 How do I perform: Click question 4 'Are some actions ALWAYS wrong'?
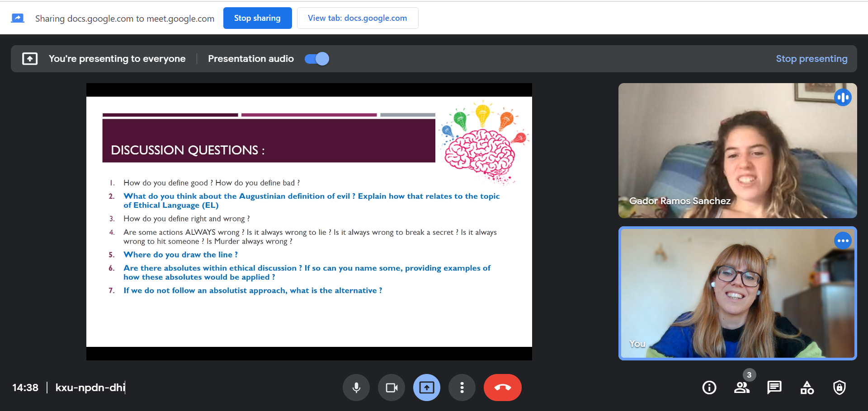point(310,237)
